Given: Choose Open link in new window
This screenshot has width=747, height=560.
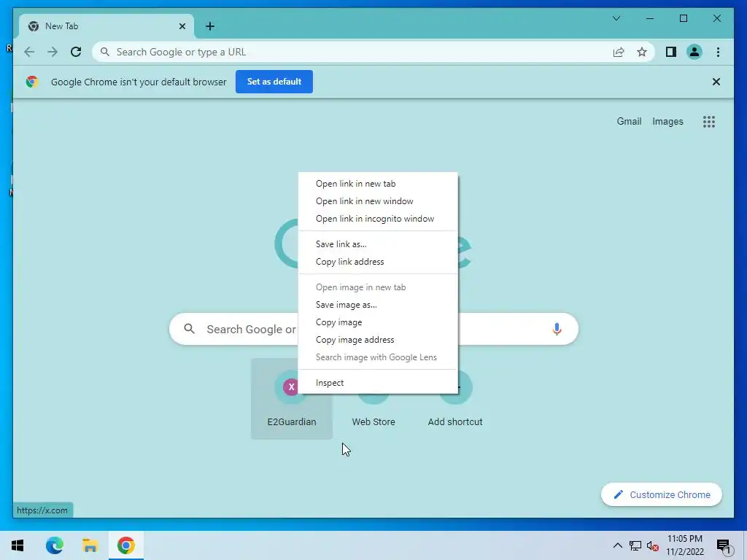Looking at the screenshot, I should [378, 201].
